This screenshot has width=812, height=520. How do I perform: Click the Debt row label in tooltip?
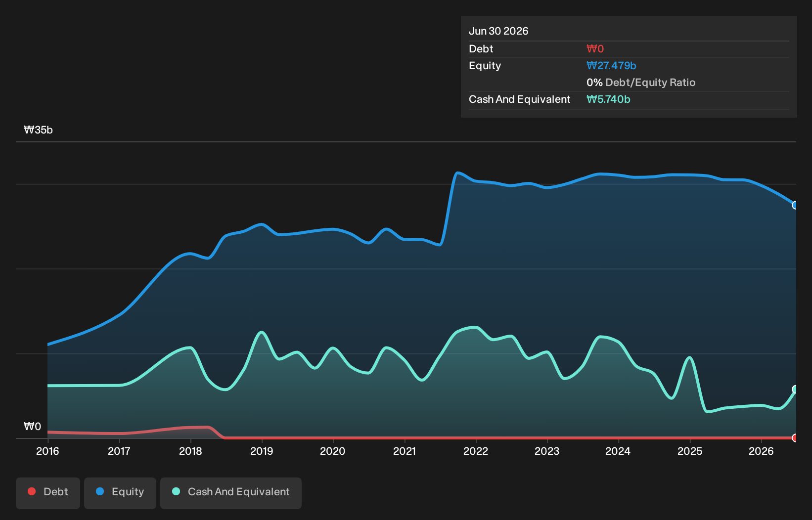pyautogui.click(x=481, y=49)
